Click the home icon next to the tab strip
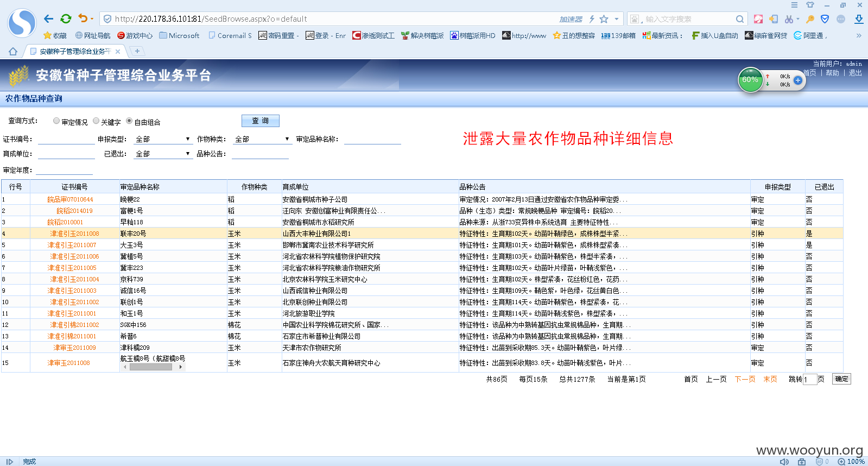 point(13,51)
